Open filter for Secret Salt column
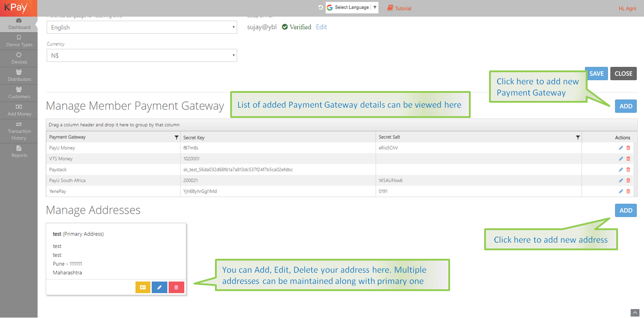 [x=578, y=138]
